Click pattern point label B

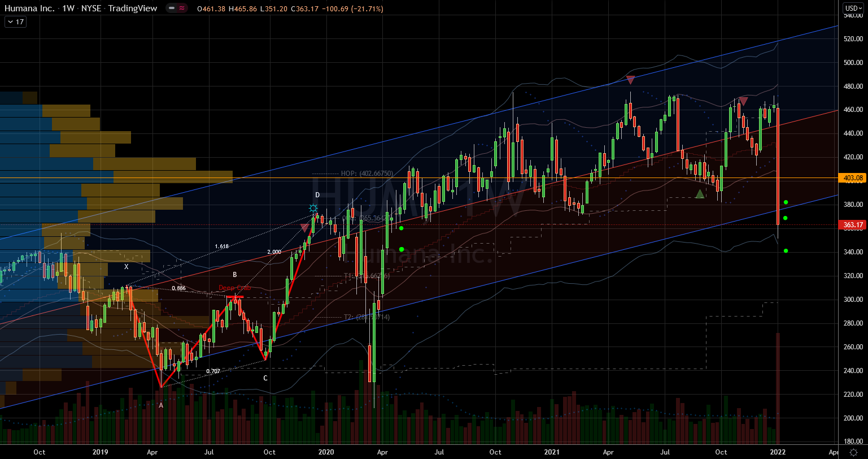coord(234,274)
